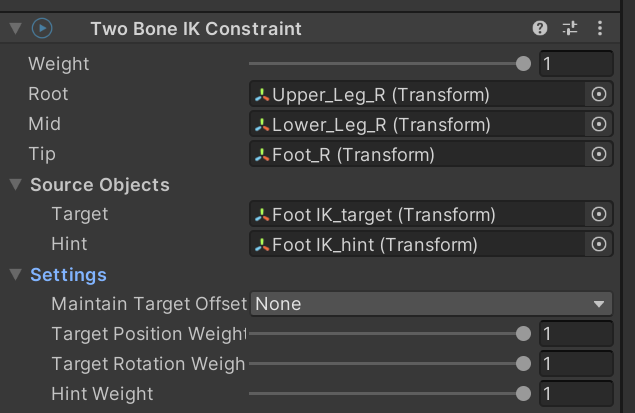Open the Maintain Target Offset dropdown

click(431, 304)
